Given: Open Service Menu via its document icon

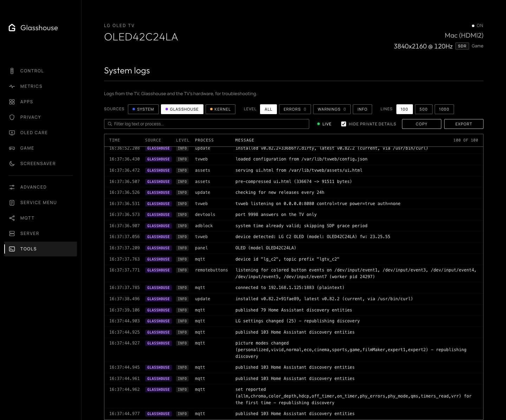Looking at the screenshot, I should click(12, 203).
